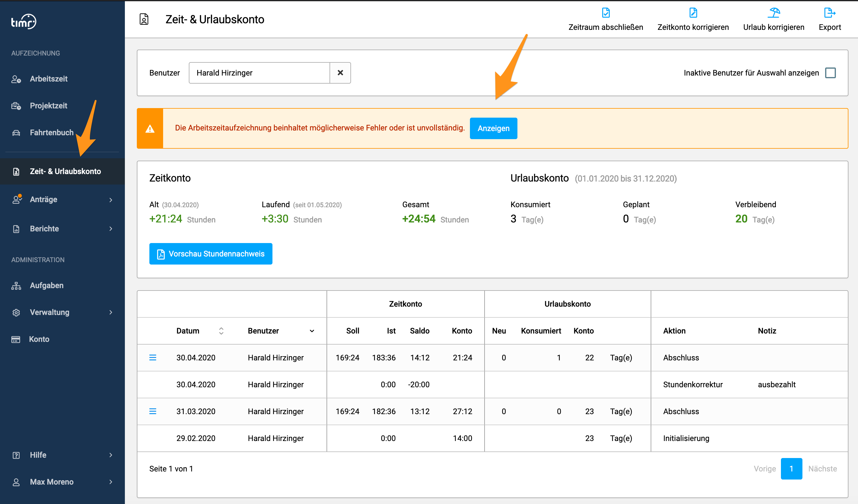The height and width of the screenshot is (504, 858).
Task: Open the Benutzer column dropdown arrow
Action: pos(312,331)
